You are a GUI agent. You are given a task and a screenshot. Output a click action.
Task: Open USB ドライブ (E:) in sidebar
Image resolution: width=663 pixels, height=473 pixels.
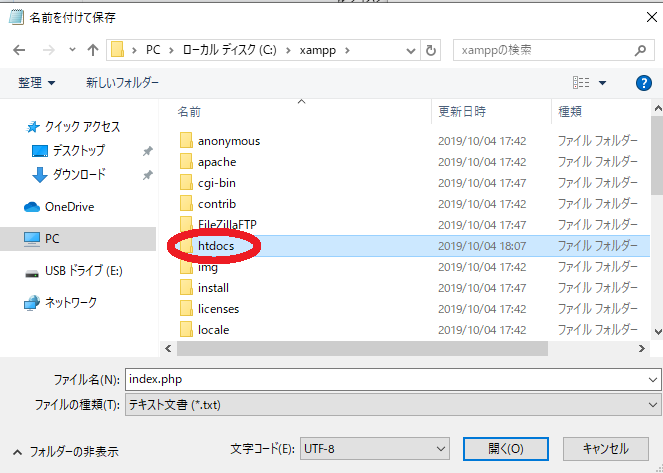pyautogui.click(x=84, y=271)
